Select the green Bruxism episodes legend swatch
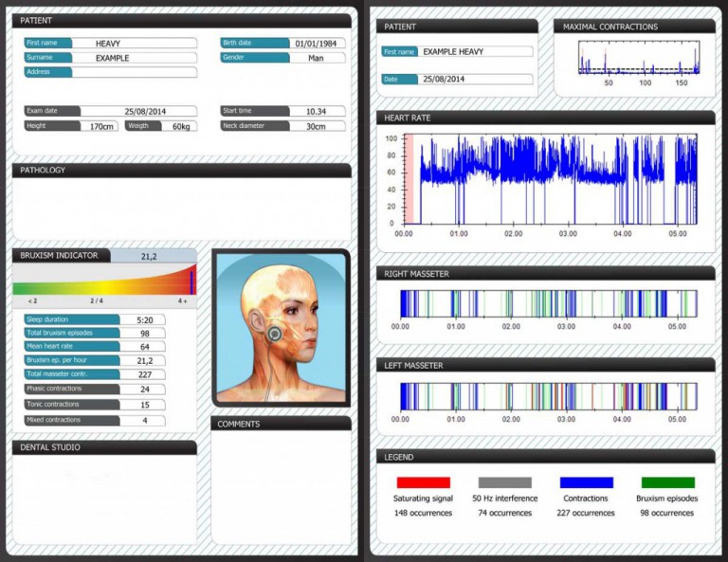The height and width of the screenshot is (562, 728). [x=667, y=482]
